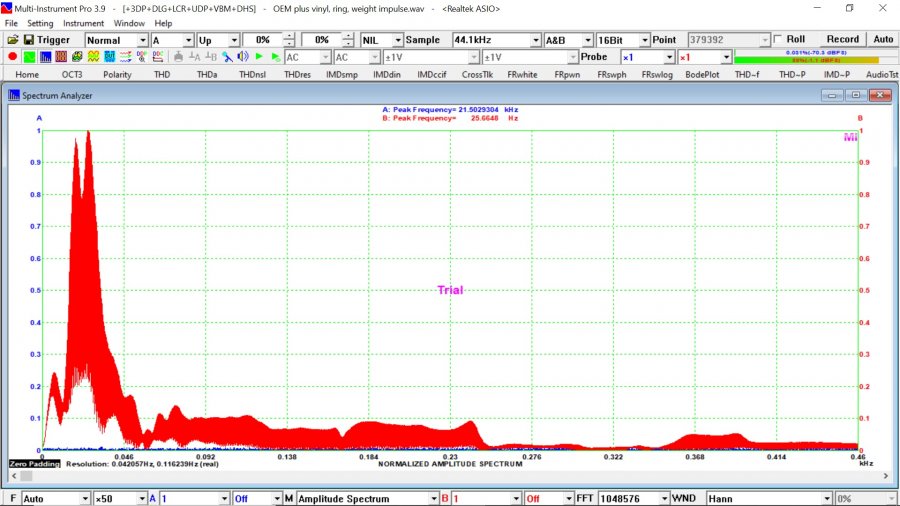Click the Point 379392 field
This screenshot has height=506, width=900.
728,40
